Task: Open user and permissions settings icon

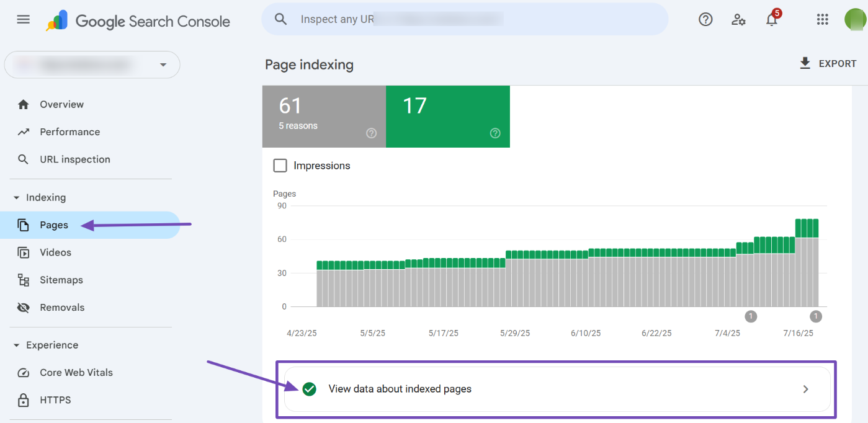Action: 738,19
